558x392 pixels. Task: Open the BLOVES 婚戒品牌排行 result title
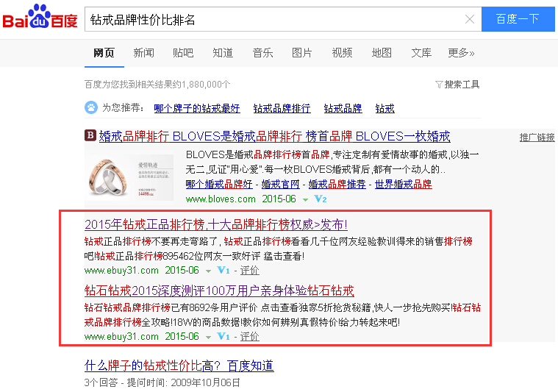[275, 136]
